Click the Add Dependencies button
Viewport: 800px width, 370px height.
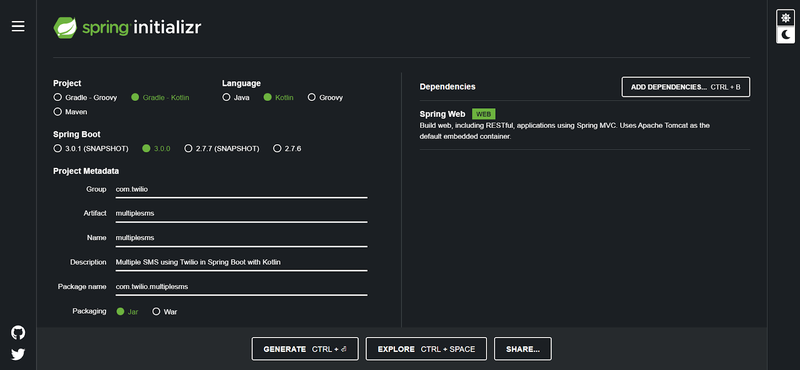(686, 87)
